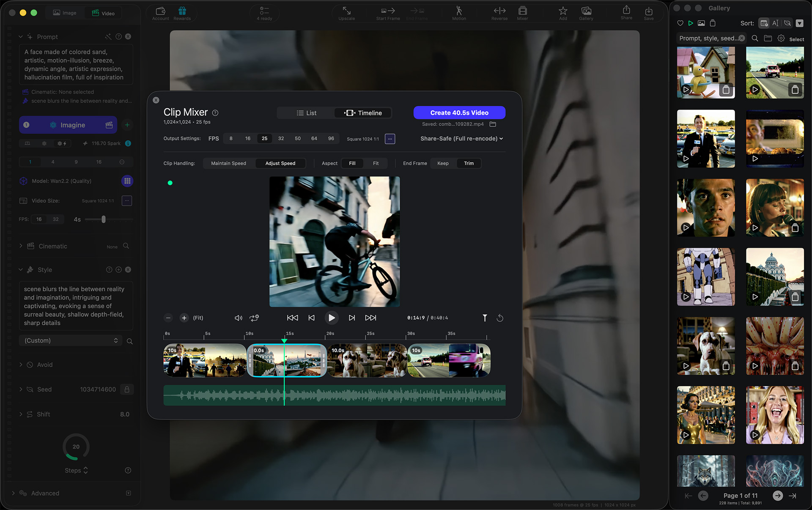Open the Mixer tool in toolbar
The width and height of the screenshot is (812, 510).
click(x=522, y=11)
